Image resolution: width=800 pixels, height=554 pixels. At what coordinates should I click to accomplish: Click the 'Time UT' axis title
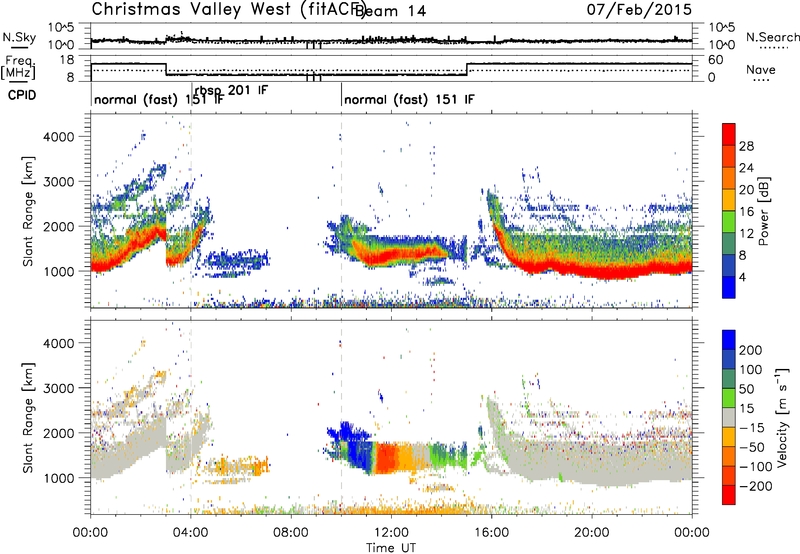pyautogui.click(x=391, y=548)
